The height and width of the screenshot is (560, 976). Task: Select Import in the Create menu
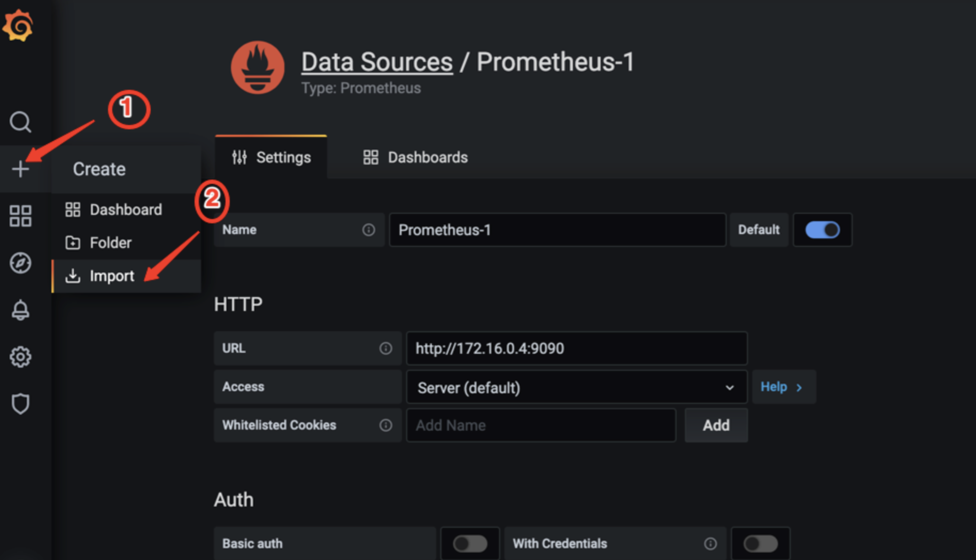(126, 276)
